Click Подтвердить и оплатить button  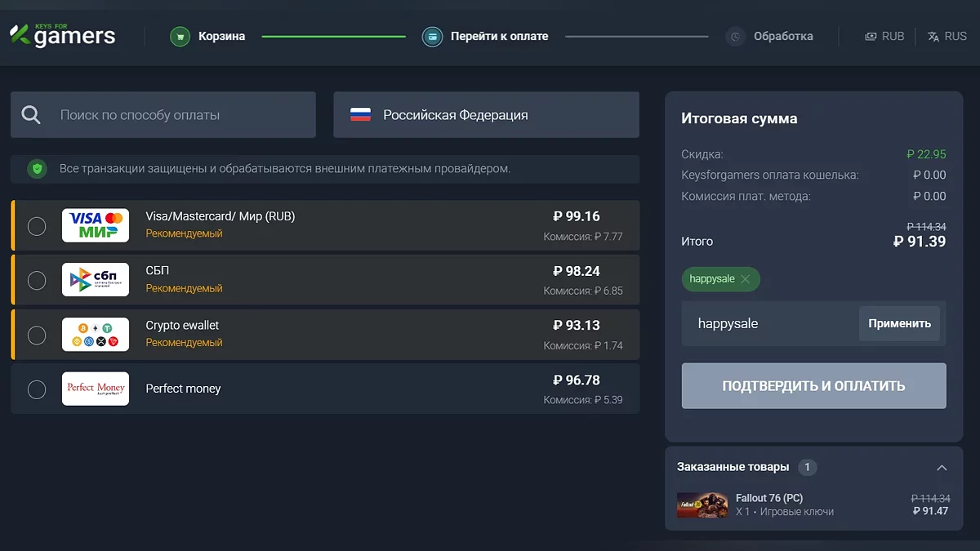click(x=813, y=386)
